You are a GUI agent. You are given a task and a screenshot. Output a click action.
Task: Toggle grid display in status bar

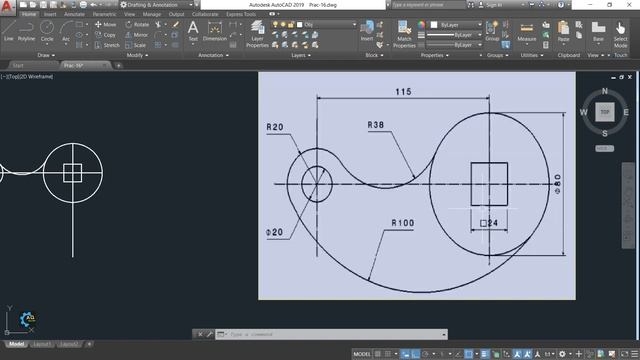(x=378, y=354)
